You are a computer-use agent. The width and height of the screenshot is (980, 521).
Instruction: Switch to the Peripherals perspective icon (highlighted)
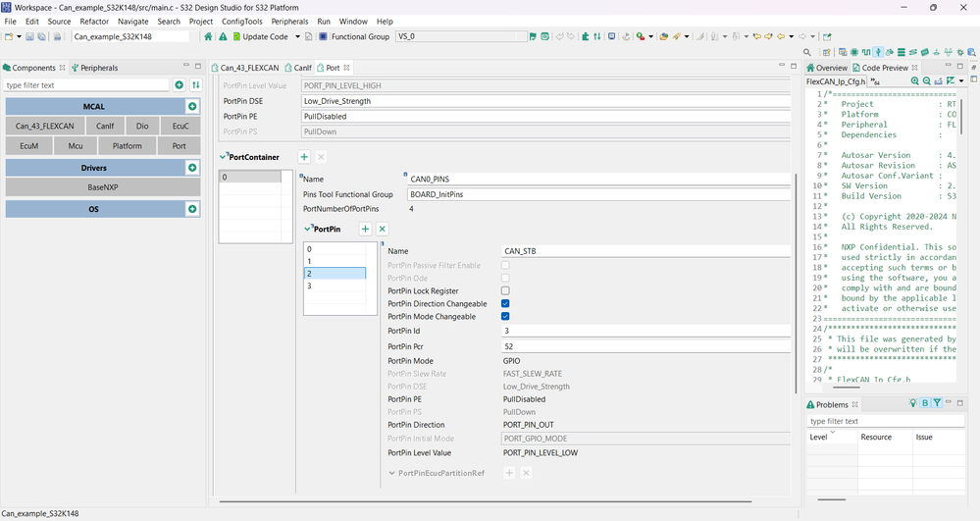pos(878,52)
